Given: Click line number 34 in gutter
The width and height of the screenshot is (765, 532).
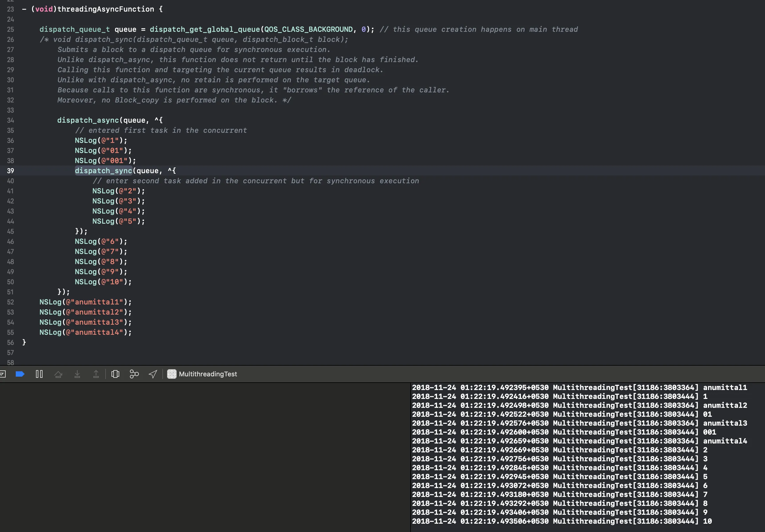Looking at the screenshot, I should 10,120.
